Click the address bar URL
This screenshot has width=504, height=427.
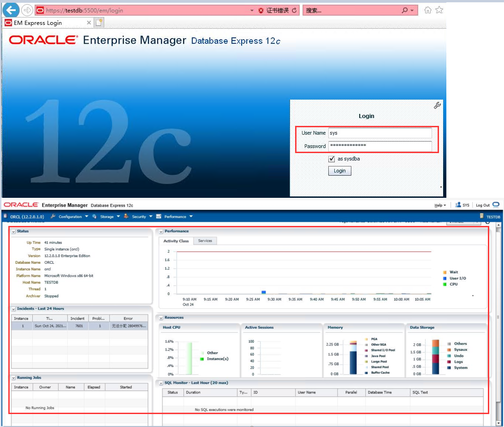[84, 11]
